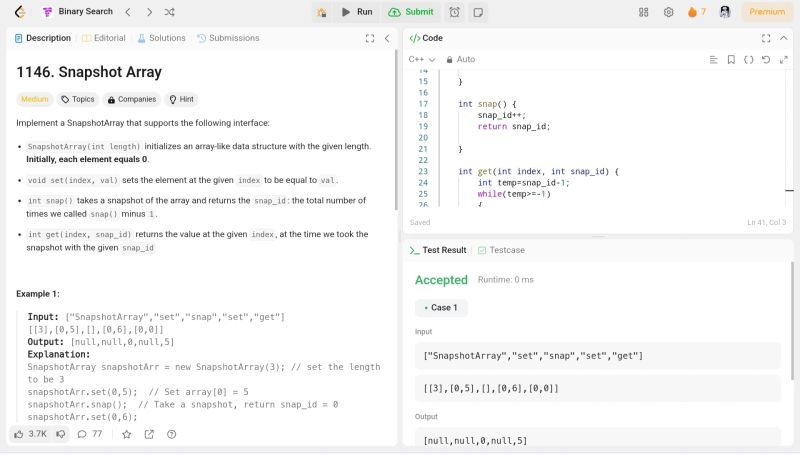Click code line 23 int get declaration

(538, 171)
